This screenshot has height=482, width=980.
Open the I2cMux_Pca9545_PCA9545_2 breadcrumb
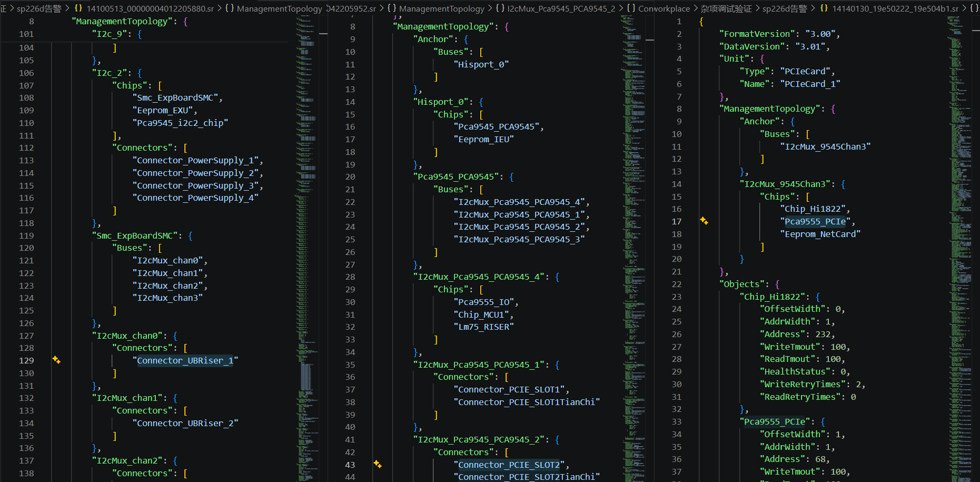click(561, 8)
